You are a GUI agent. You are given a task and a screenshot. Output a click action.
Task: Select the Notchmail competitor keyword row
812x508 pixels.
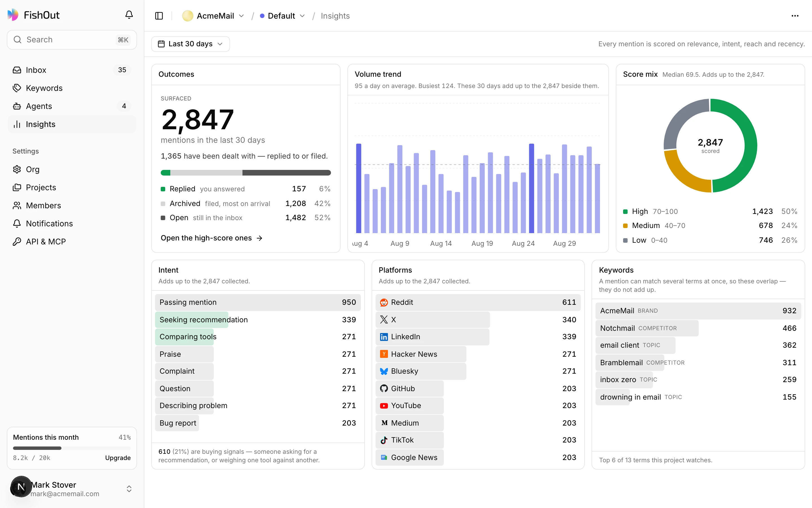point(698,328)
